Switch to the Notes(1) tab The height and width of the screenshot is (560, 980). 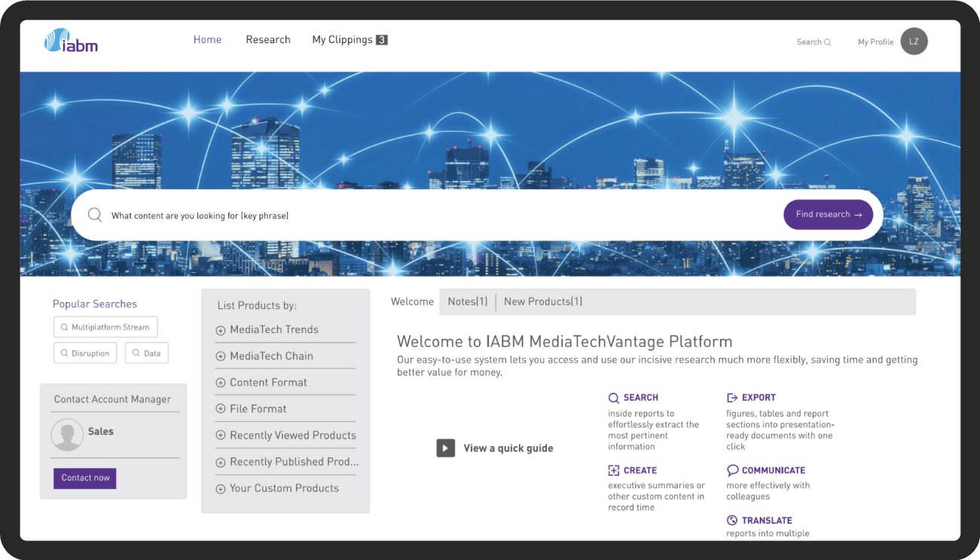(467, 301)
